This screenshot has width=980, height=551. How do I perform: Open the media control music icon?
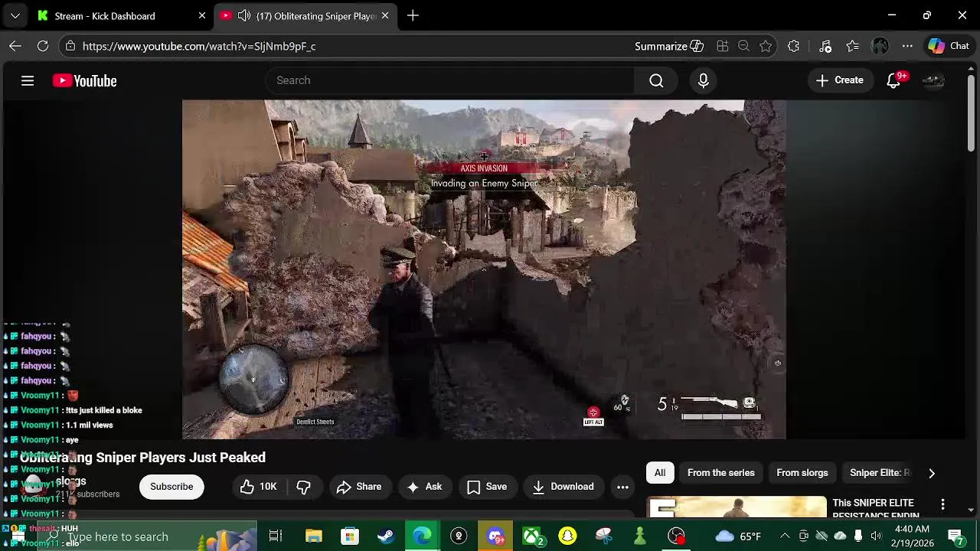[x=825, y=46]
